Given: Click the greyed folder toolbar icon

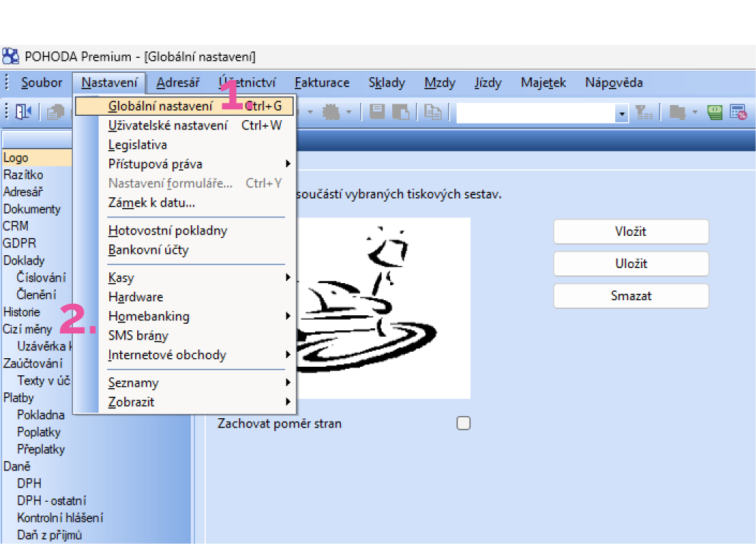Looking at the screenshot, I should point(677,112).
